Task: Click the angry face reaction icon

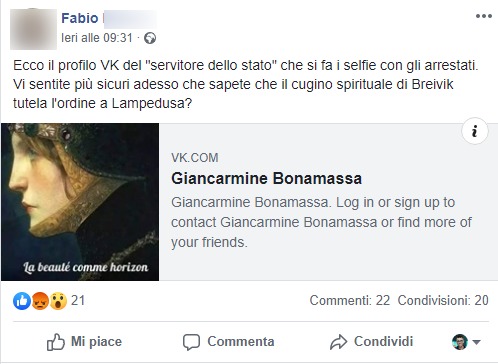Action: tap(40, 301)
